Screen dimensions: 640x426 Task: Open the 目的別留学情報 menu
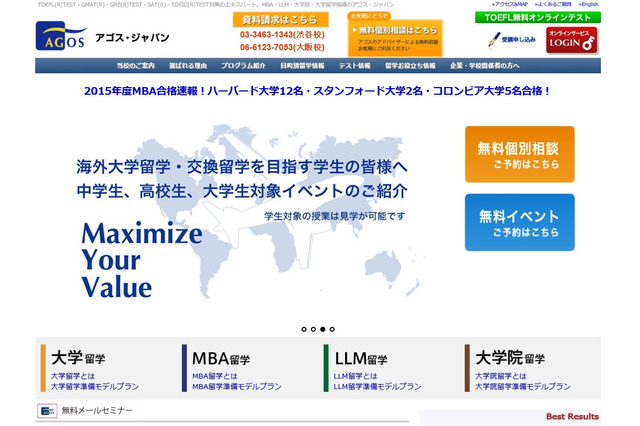[302, 66]
